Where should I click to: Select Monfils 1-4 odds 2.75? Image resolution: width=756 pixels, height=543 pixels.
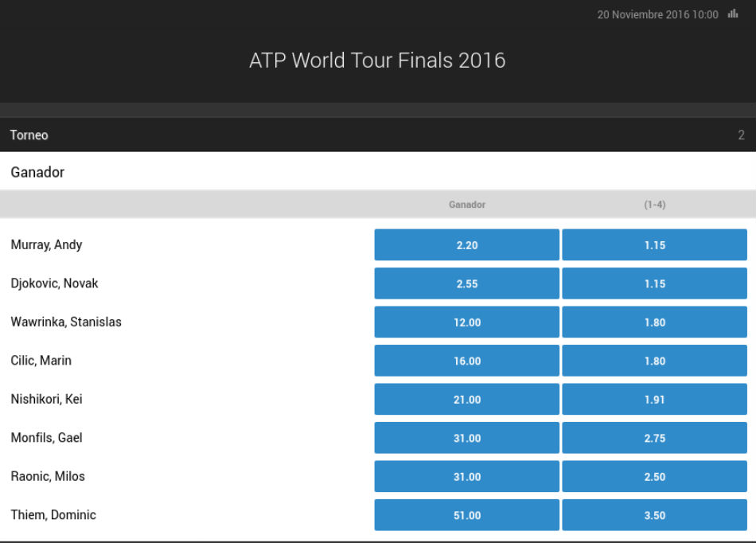click(655, 438)
